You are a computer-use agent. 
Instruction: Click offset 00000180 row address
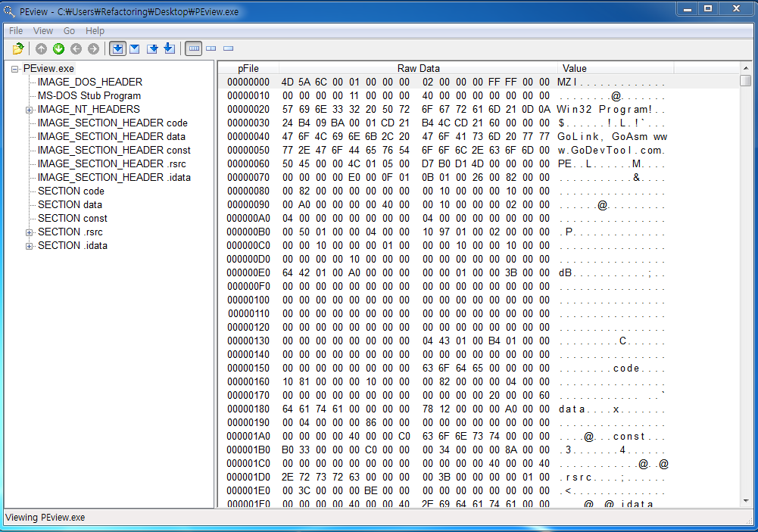click(248, 409)
